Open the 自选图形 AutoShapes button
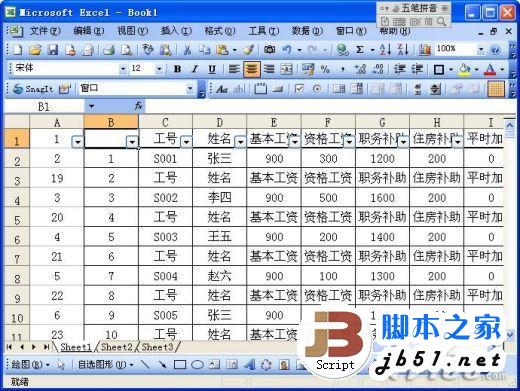The height and width of the screenshot is (391, 520). click(105, 364)
